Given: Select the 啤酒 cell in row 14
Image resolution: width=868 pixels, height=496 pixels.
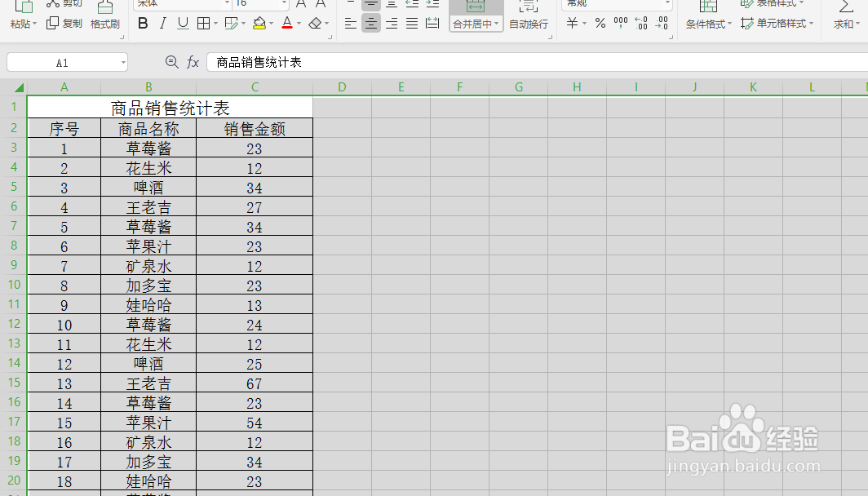Looking at the screenshot, I should coord(148,364).
